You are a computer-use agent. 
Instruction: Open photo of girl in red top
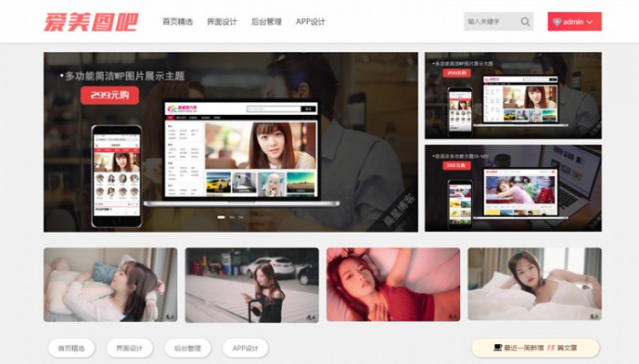[x=393, y=285]
